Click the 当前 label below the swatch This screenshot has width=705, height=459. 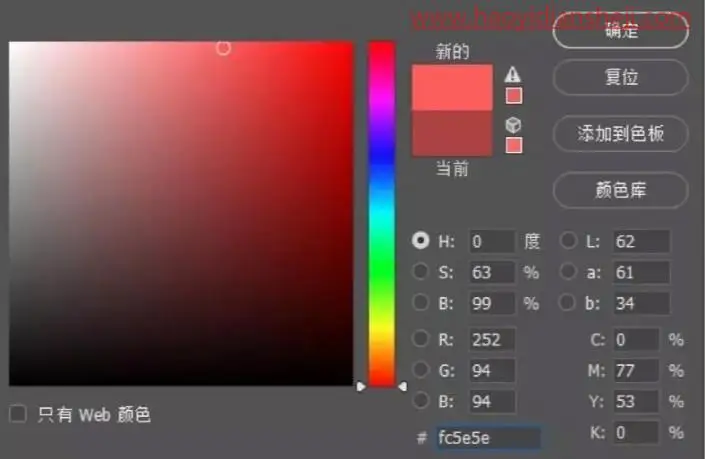tap(452, 169)
